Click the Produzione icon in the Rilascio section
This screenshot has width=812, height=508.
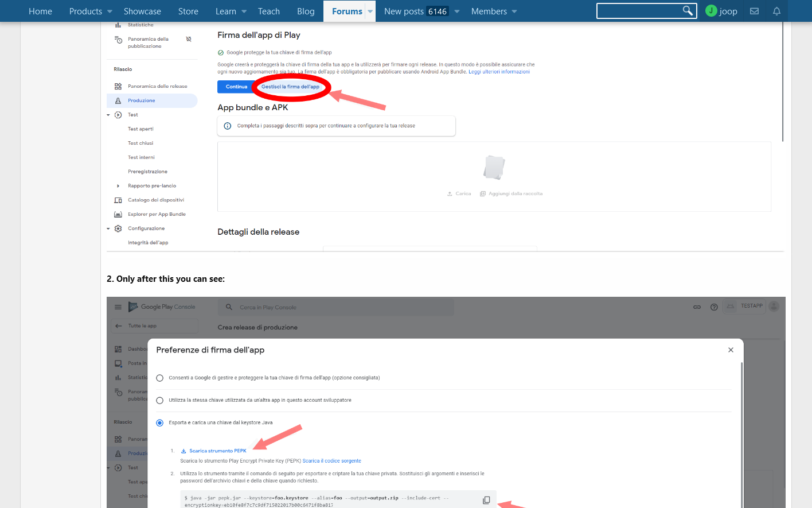119,100
